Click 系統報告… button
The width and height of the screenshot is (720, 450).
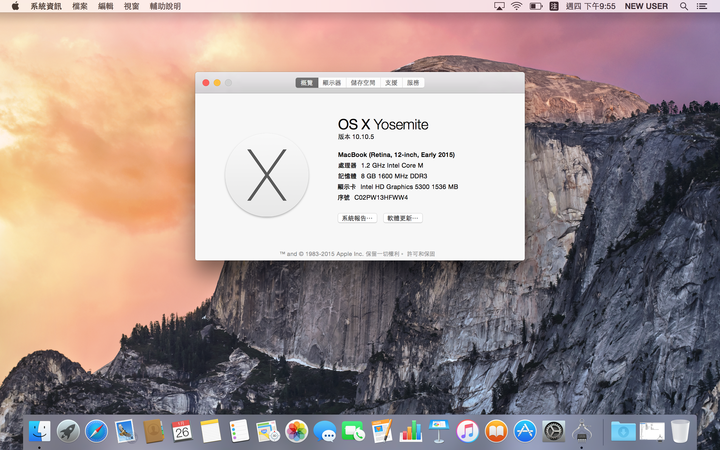point(357,218)
